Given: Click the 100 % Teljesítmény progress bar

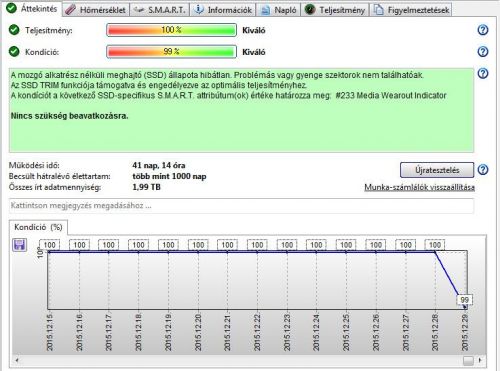Looking at the screenshot, I should click(x=171, y=30).
